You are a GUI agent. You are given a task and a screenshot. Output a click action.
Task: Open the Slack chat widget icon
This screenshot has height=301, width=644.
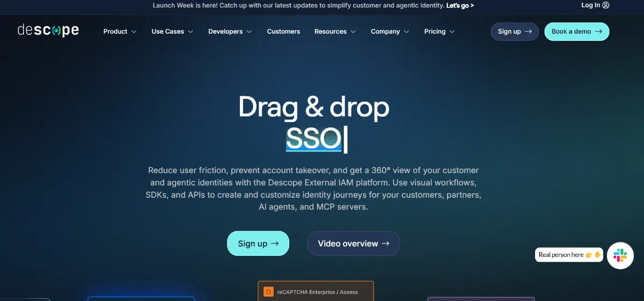620,255
